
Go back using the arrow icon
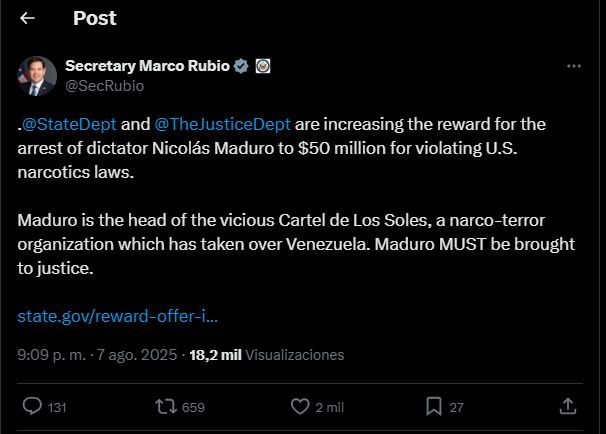pyautogui.click(x=27, y=18)
